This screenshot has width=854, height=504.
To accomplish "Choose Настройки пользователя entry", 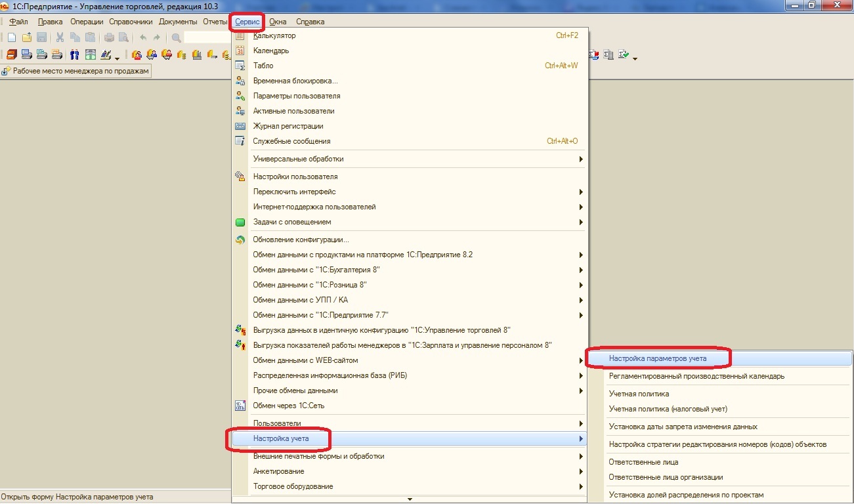I will click(x=410, y=177).
